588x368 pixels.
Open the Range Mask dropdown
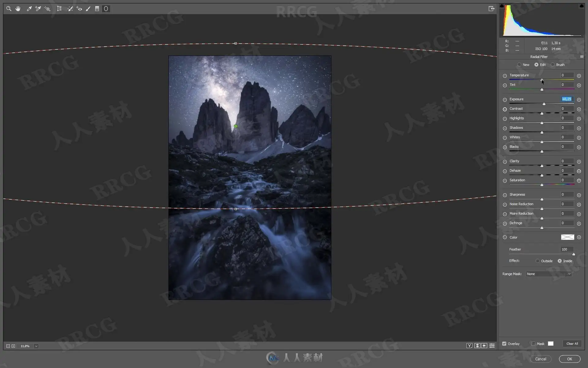pyautogui.click(x=549, y=274)
